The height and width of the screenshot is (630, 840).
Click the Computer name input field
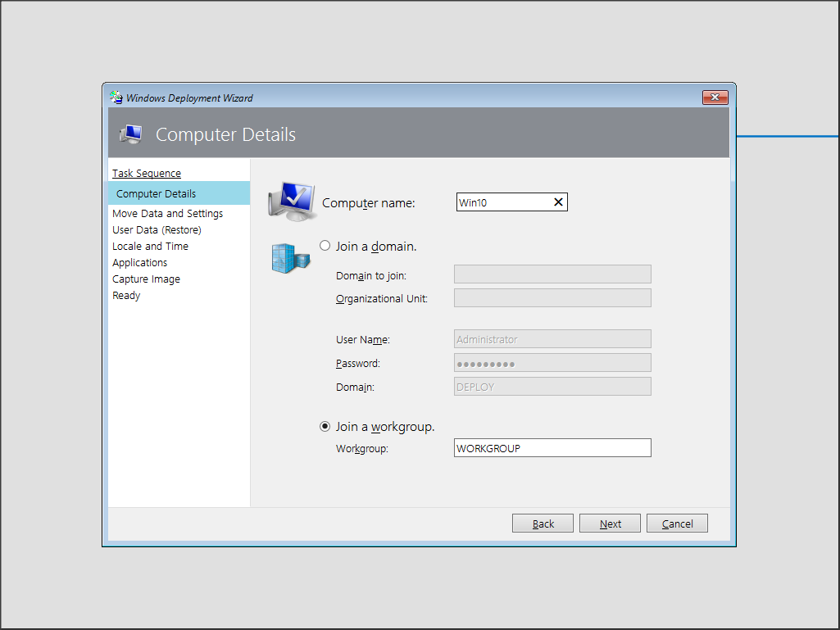coord(502,202)
